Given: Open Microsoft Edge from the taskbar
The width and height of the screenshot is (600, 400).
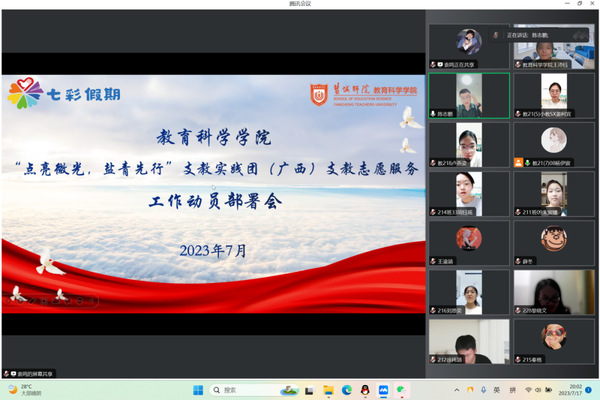Looking at the screenshot, I should click(347, 390).
